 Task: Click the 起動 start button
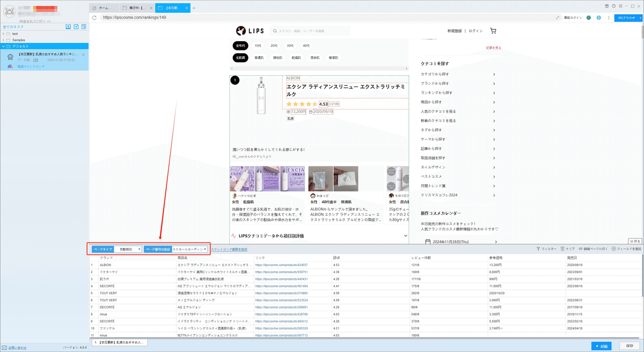tap(603, 346)
